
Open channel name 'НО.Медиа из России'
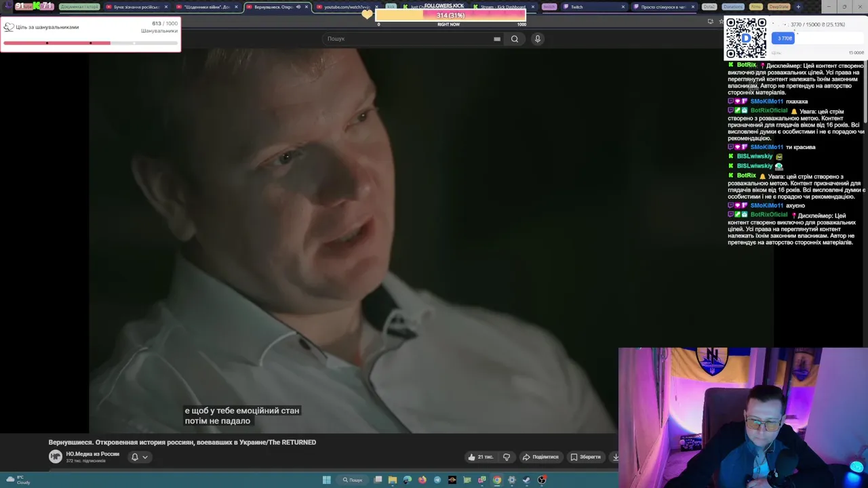click(x=92, y=454)
